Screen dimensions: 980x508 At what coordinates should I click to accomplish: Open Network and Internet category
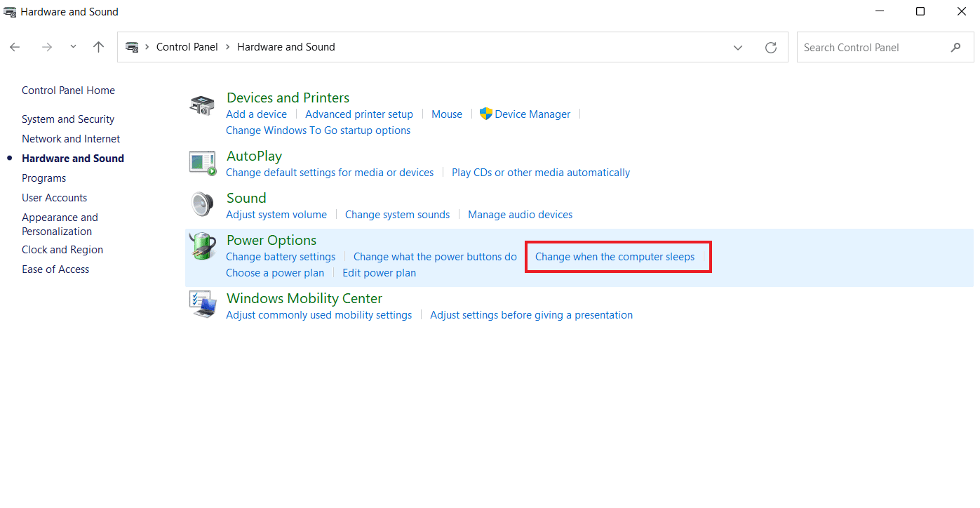tap(71, 139)
